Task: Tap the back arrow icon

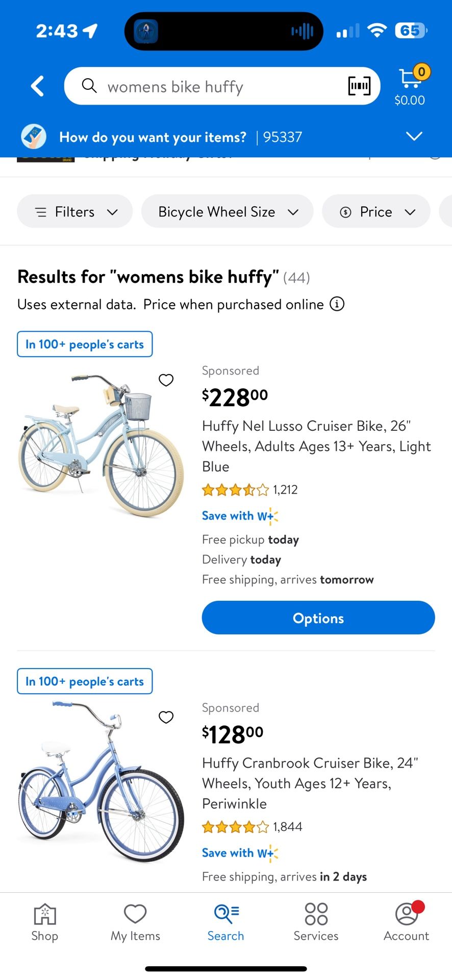Action: click(x=37, y=86)
